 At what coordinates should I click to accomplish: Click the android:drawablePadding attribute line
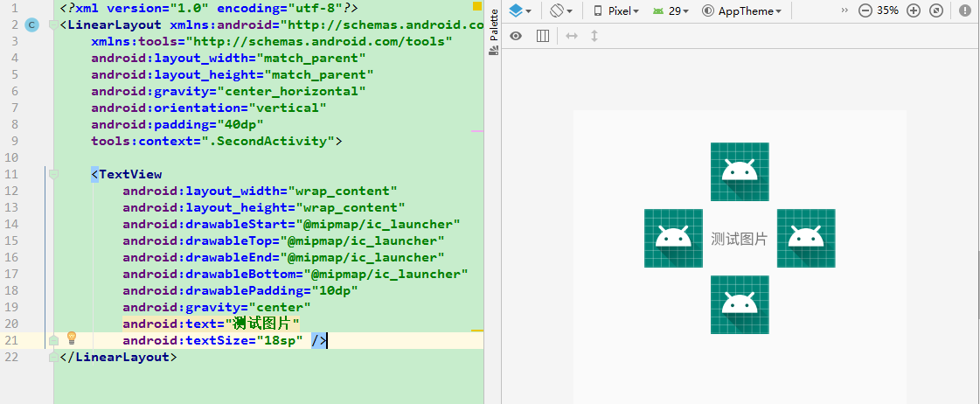(240, 291)
